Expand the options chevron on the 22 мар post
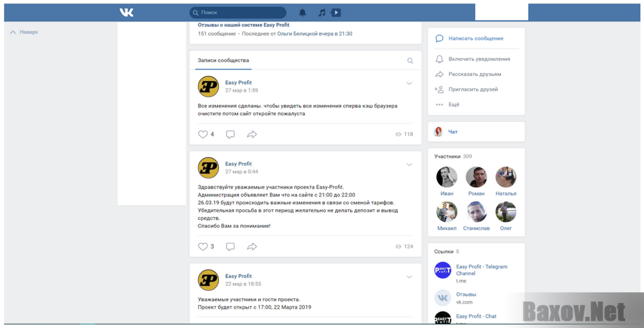 tap(410, 277)
